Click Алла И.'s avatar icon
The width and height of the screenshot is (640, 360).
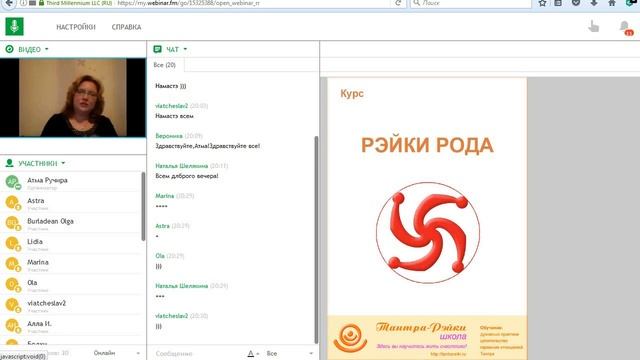[x=12, y=325]
